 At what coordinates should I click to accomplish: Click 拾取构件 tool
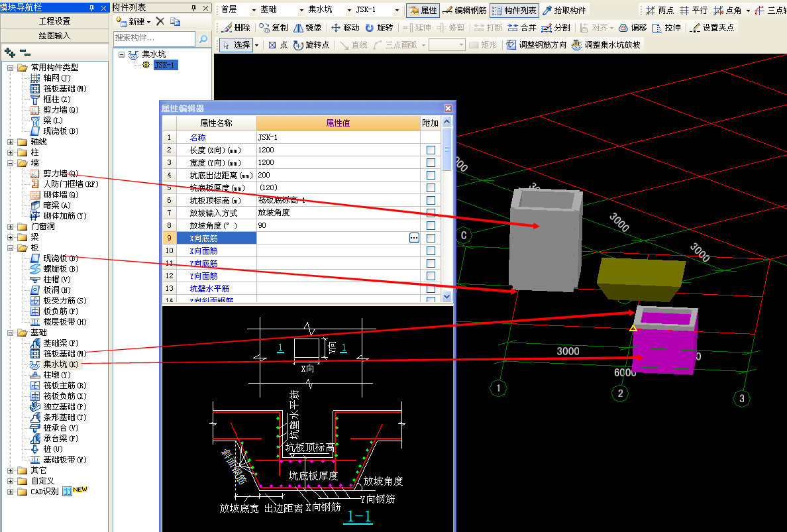pos(564,10)
